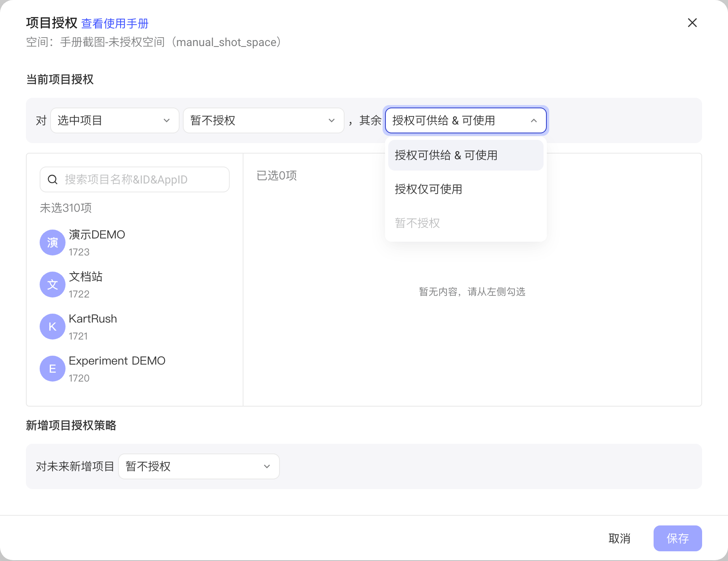Screen dimensions: 728x561
Task: Click the 当前项目授权 heading
Action: (60, 79)
